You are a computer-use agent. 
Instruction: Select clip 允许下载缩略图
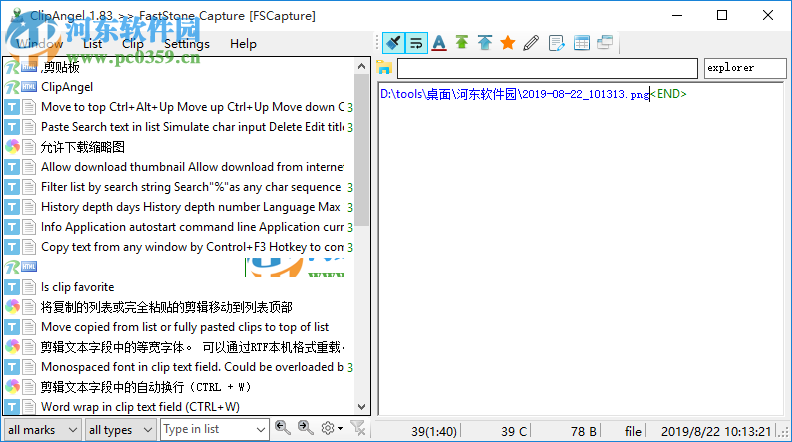179,147
